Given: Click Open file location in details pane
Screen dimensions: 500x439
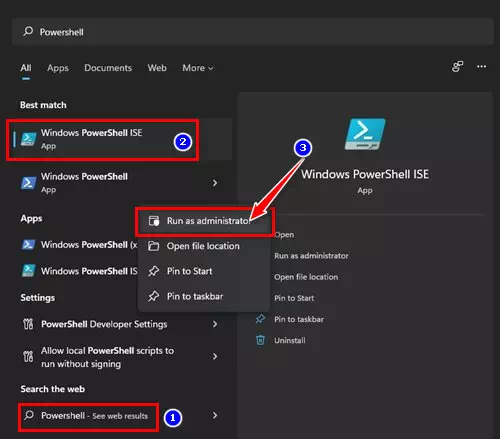Looking at the screenshot, I should [x=306, y=277].
